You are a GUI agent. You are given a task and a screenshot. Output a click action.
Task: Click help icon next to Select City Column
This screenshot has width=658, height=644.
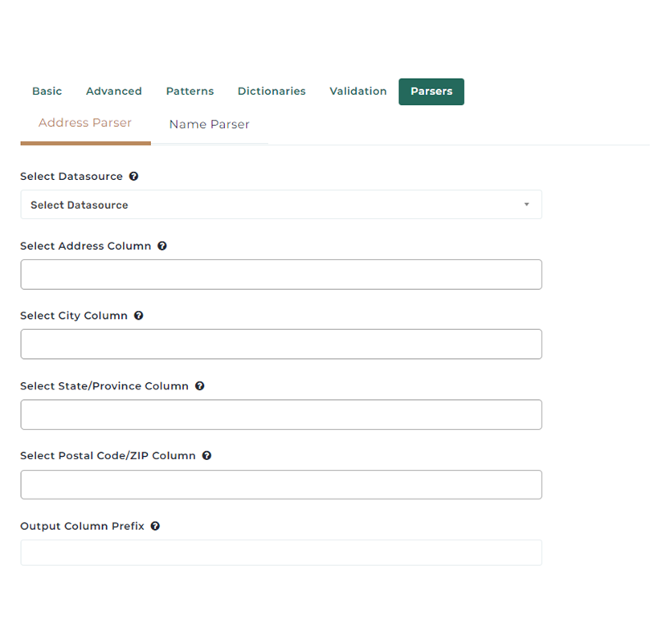[138, 316]
